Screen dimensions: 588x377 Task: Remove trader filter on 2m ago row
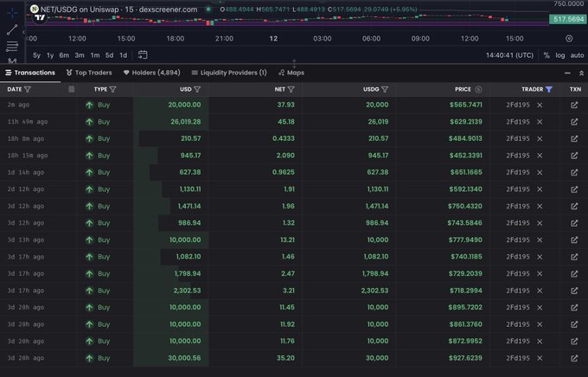(540, 105)
